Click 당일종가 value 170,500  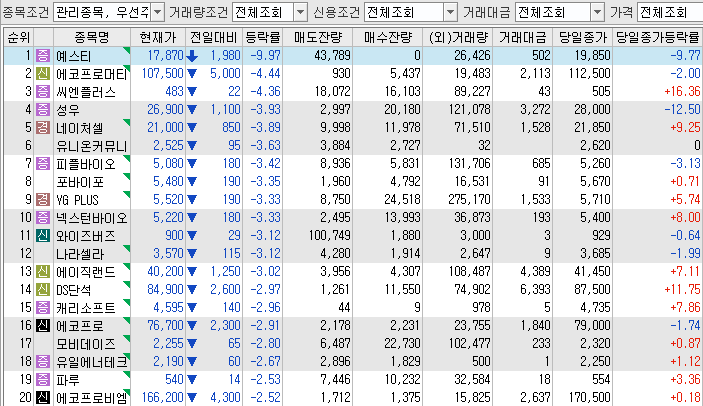590,397
